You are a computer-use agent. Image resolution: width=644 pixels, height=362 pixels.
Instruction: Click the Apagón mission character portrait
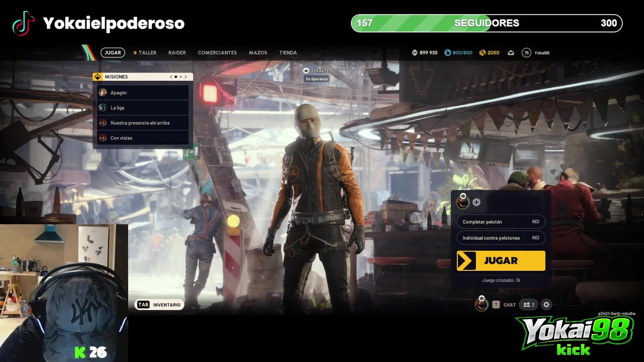(x=103, y=93)
